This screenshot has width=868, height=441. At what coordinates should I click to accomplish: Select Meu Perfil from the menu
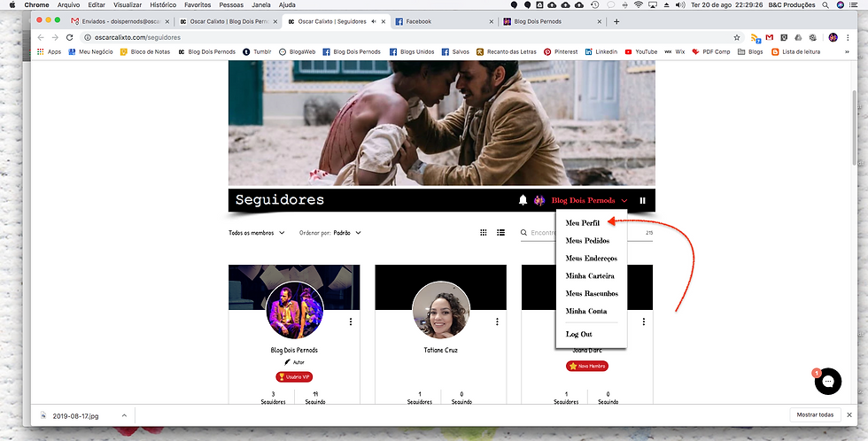(583, 223)
